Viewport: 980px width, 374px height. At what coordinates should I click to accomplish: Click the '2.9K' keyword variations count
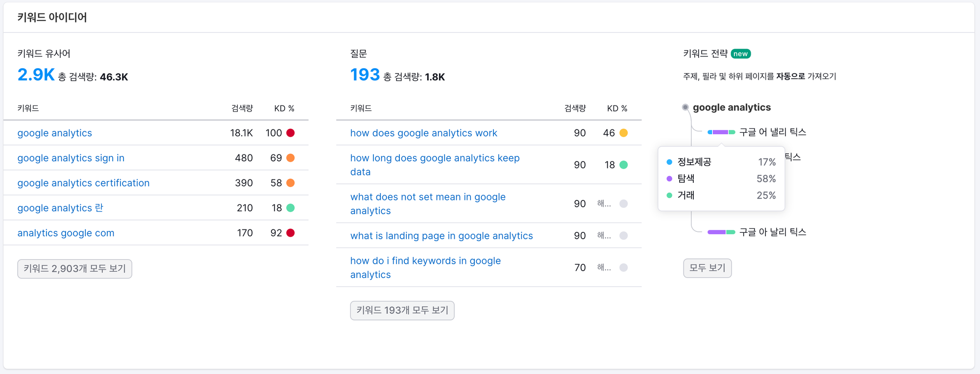(36, 75)
